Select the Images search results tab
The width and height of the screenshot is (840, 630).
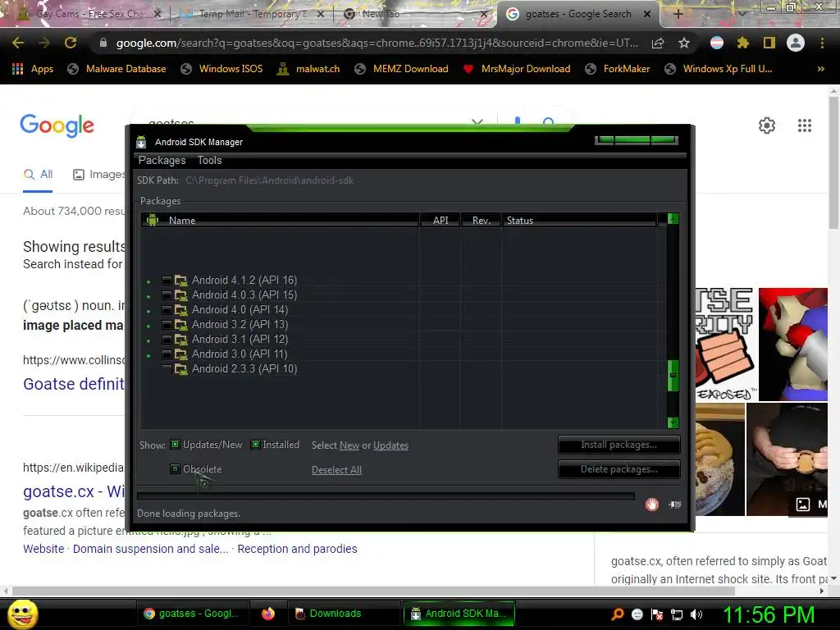[x=99, y=174]
